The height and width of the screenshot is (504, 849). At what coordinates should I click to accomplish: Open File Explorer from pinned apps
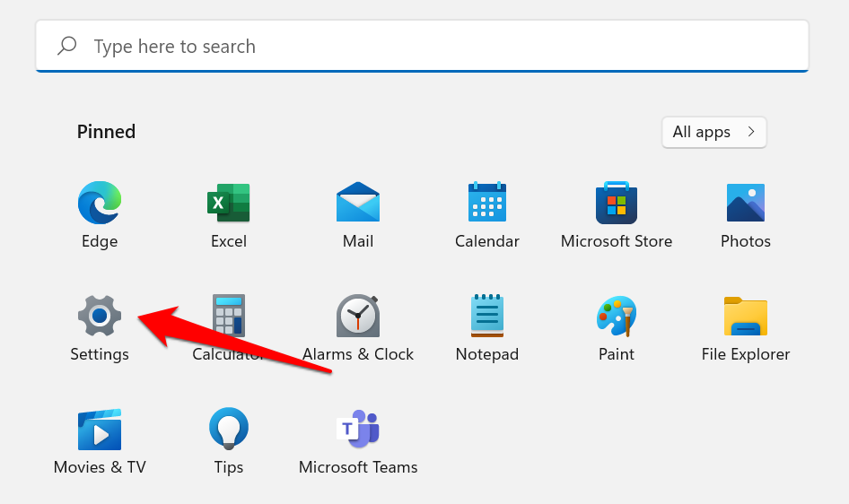(x=746, y=317)
